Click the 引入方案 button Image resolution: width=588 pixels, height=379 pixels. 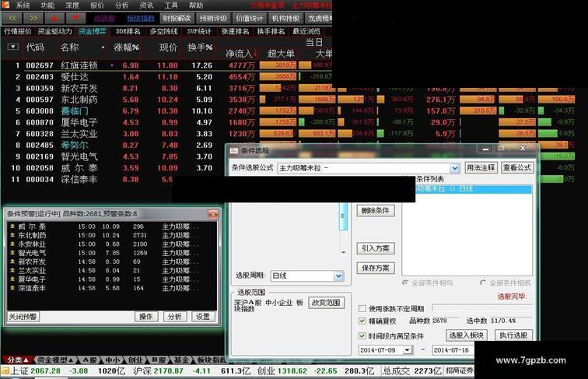[376, 248]
